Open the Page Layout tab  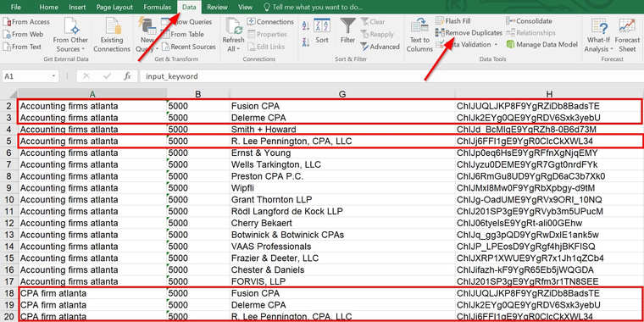coord(114,7)
